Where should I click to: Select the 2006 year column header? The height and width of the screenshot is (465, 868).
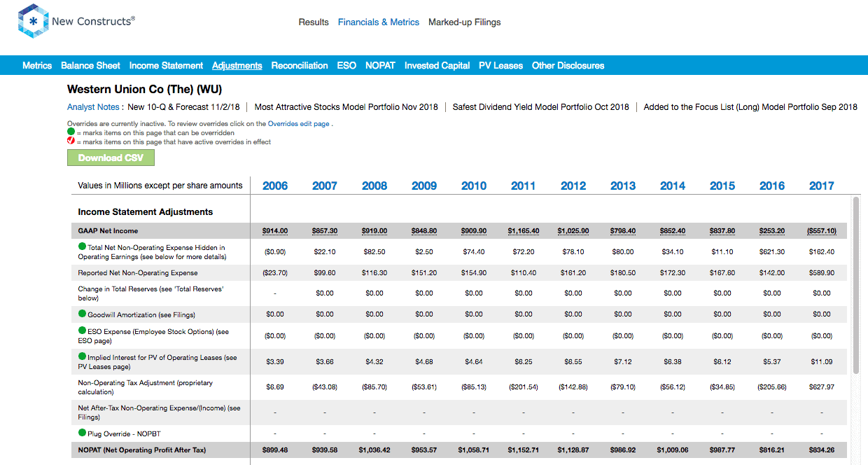point(275,186)
